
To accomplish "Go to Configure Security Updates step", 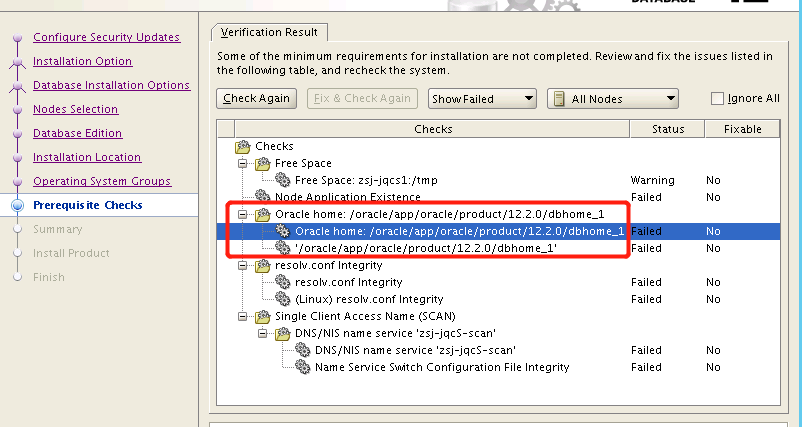I will click(x=106, y=38).
